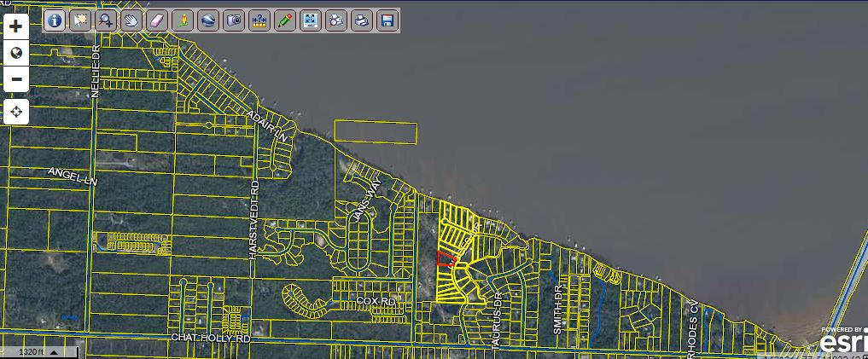Activate the Identify info tool

[55, 20]
